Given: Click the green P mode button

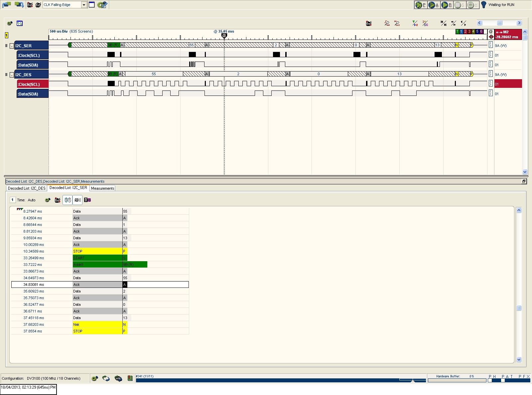Looking at the screenshot, I should (421, 5).
